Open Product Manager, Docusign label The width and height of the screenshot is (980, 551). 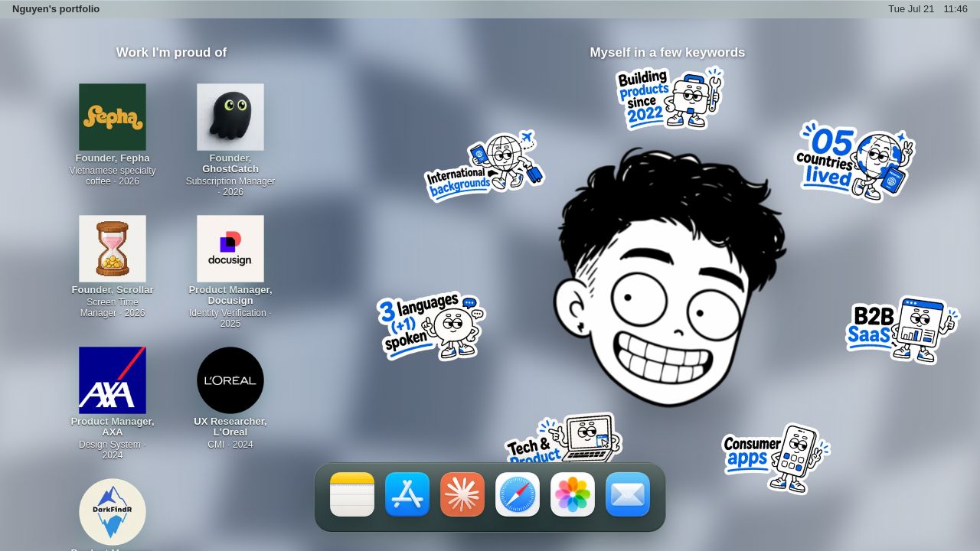pyautogui.click(x=230, y=295)
